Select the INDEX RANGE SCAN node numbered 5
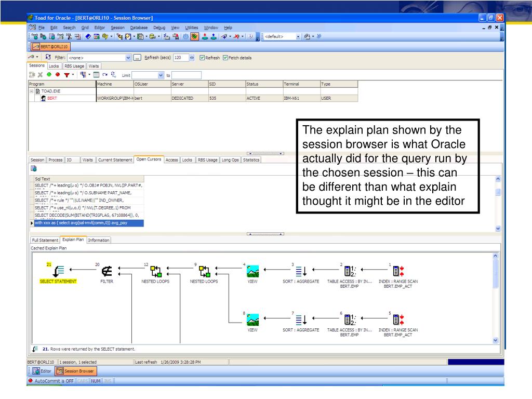 (x=398, y=320)
